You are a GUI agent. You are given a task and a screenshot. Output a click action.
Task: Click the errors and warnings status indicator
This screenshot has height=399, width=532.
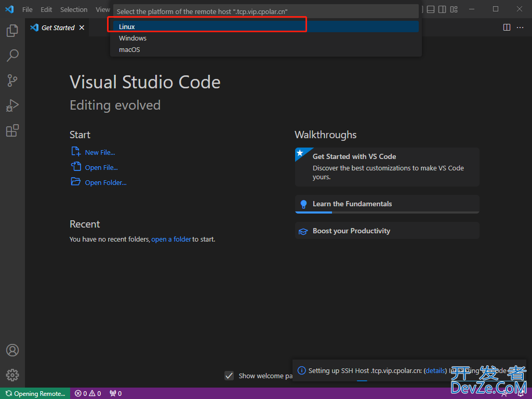click(88, 394)
